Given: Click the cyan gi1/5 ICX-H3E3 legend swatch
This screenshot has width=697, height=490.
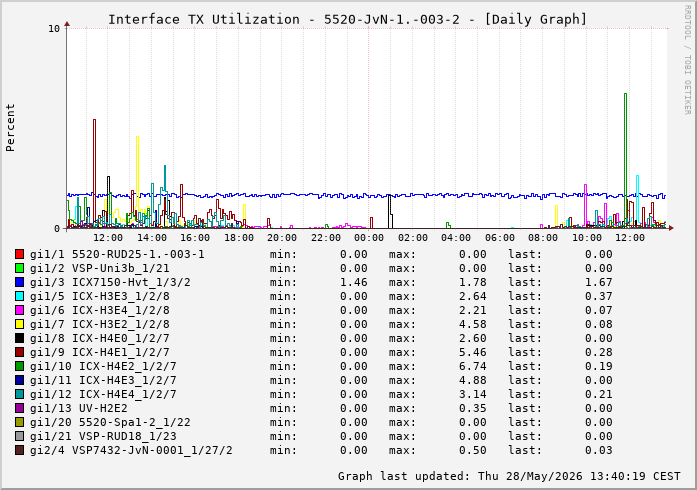Looking at the screenshot, I should (19, 296).
